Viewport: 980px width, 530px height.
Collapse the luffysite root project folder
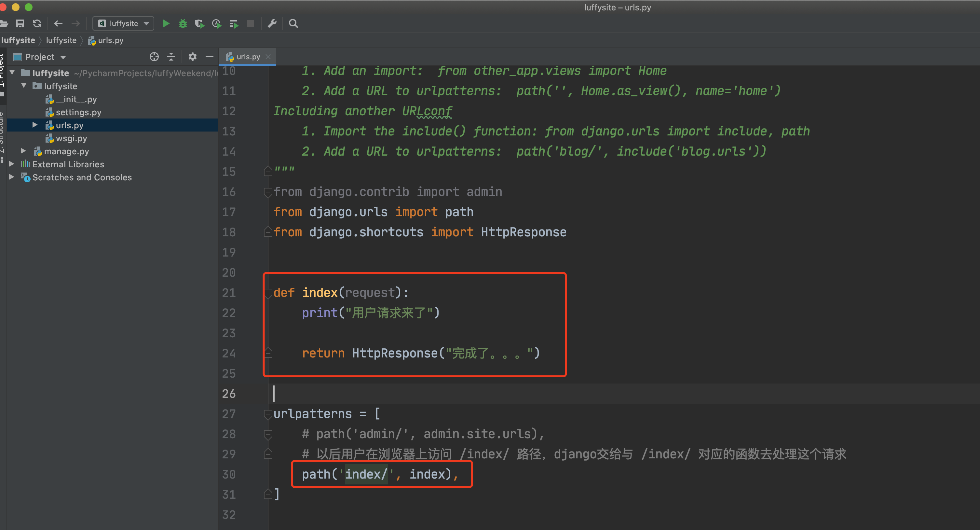(12, 72)
